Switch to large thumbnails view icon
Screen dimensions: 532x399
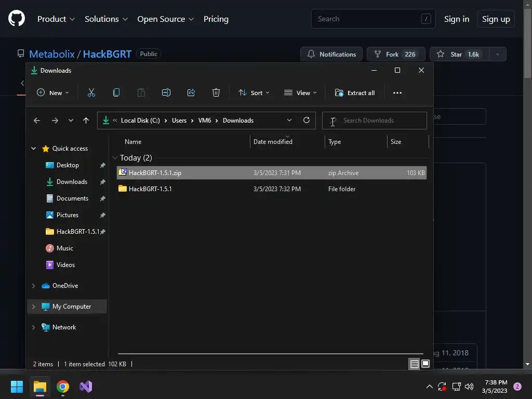425,364
